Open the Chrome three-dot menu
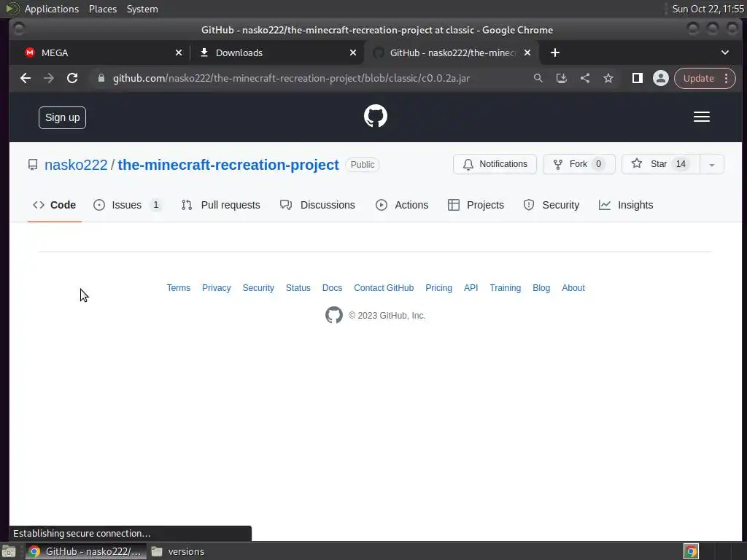 (x=727, y=78)
